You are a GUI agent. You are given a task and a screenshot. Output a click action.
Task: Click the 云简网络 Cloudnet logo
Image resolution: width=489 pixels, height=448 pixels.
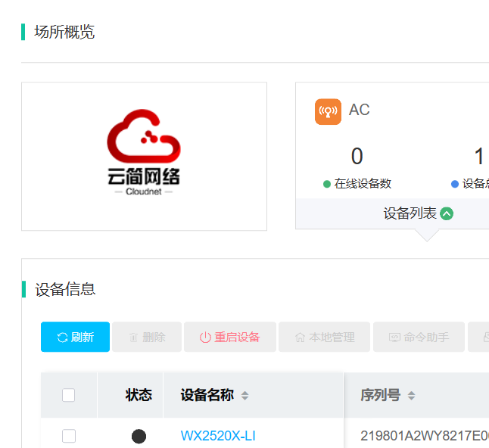click(144, 152)
